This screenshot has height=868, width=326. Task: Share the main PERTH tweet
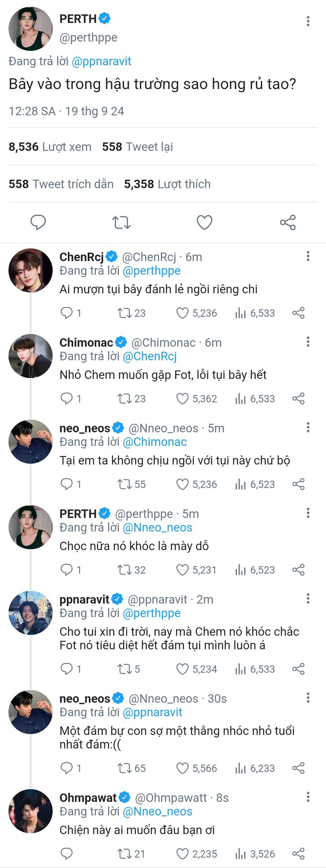coord(288,222)
